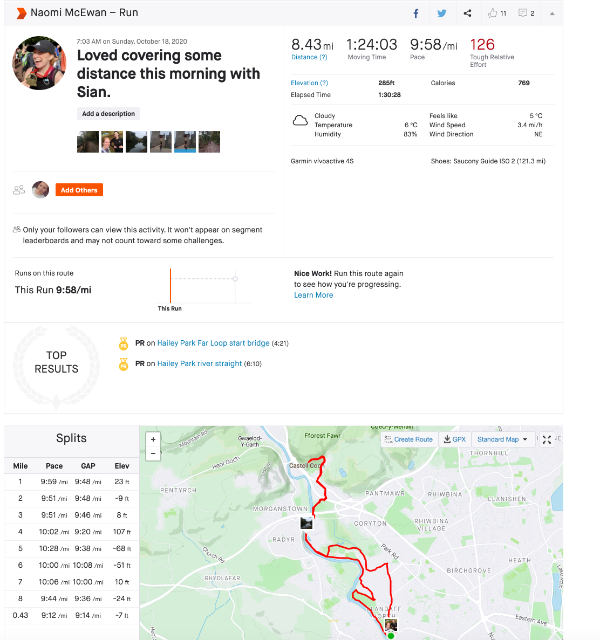
Task: Share activity on Twitter
Action: tap(442, 13)
